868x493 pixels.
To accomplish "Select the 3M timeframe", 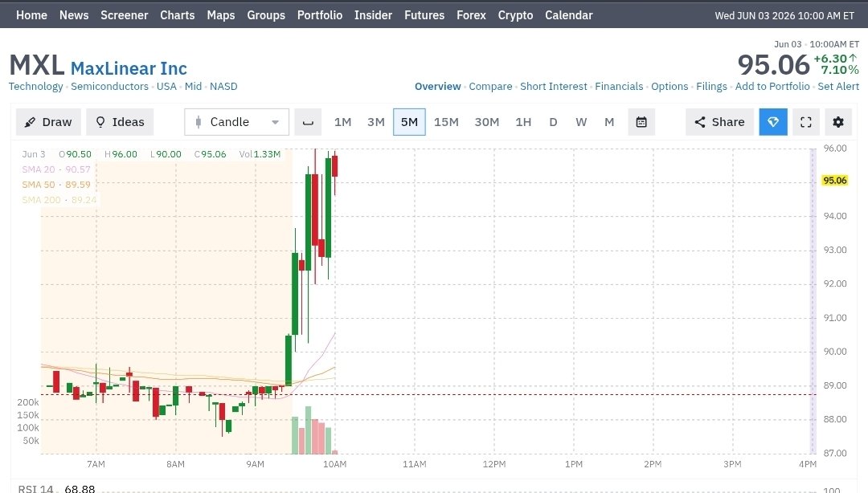I will coord(376,122).
